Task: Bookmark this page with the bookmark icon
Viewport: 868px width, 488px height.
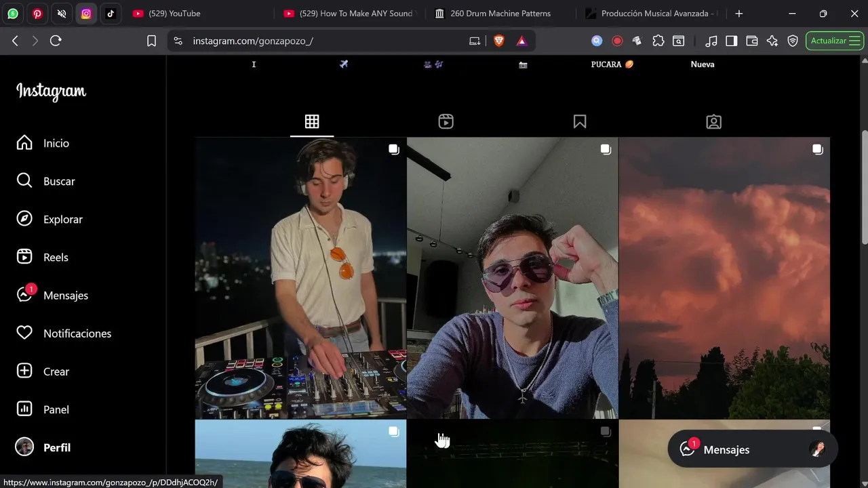Action: (151, 41)
